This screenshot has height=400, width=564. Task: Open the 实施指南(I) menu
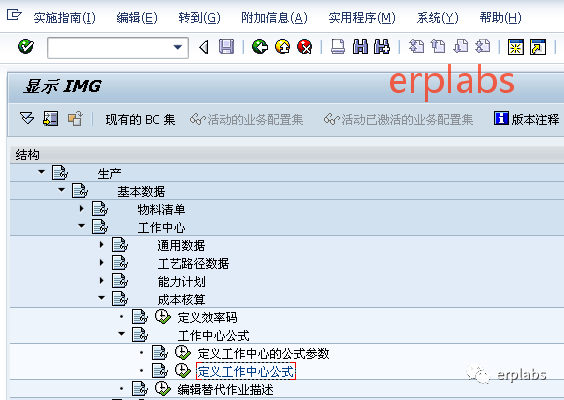(x=64, y=17)
